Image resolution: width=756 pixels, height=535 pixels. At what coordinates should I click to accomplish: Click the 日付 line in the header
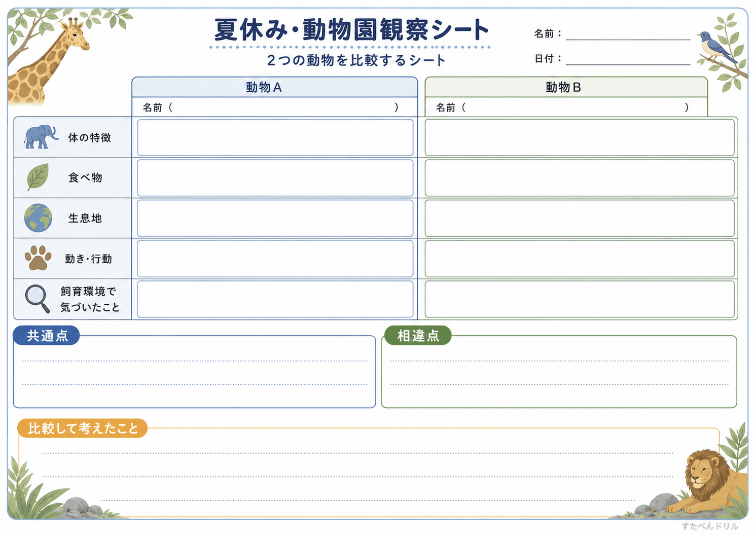point(628,59)
